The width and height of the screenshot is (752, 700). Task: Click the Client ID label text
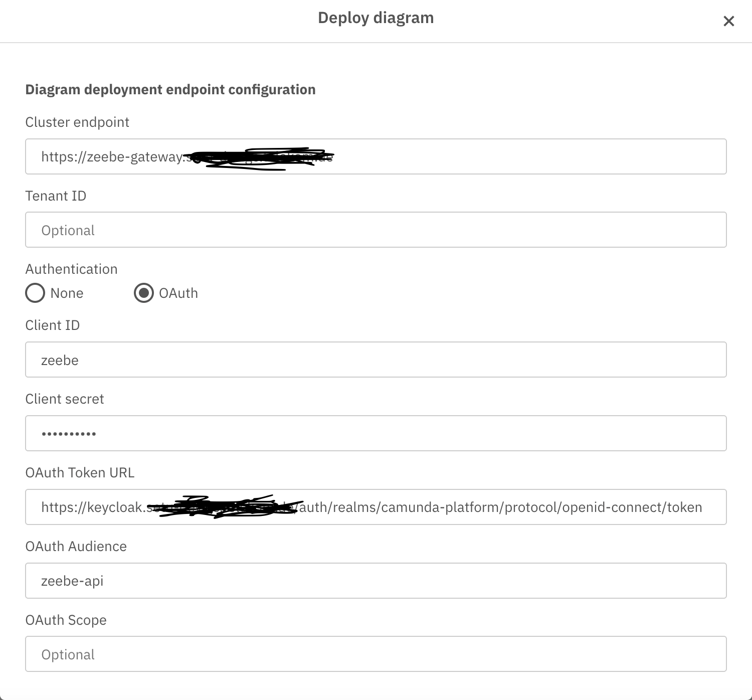53,325
